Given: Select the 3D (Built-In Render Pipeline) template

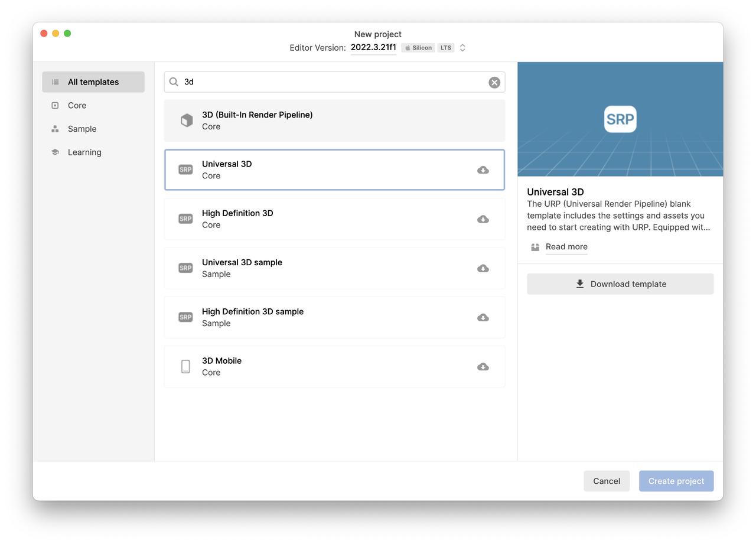Looking at the screenshot, I should (x=334, y=120).
